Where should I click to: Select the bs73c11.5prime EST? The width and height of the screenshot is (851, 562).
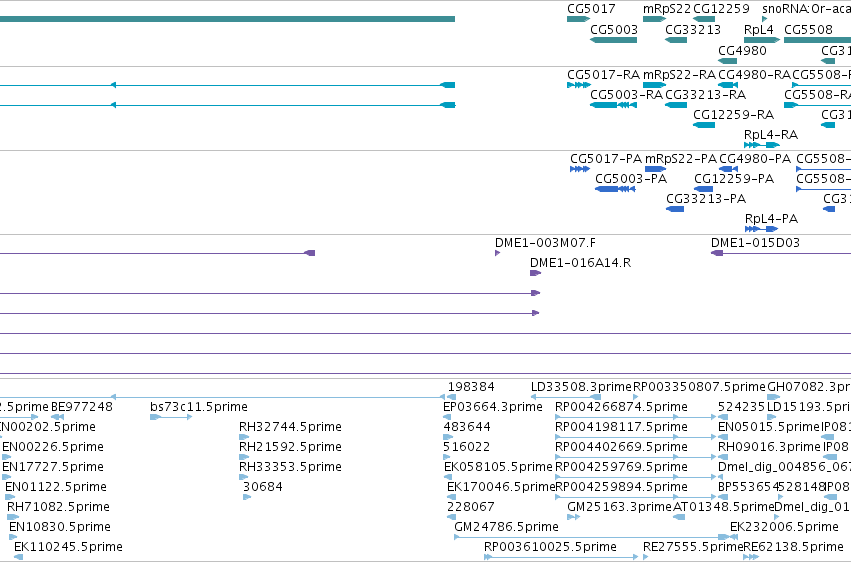(171, 417)
